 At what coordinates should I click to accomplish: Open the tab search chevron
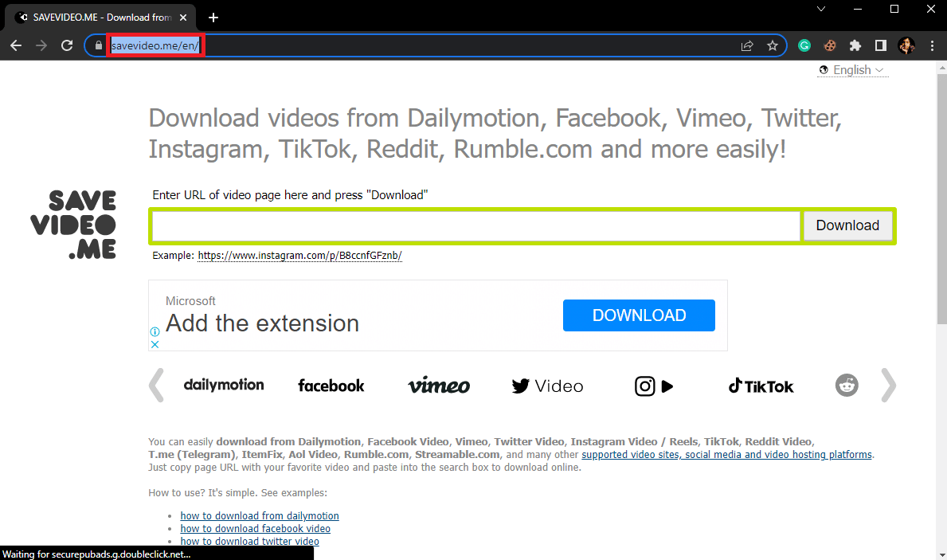pyautogui.click(x=821, y=9)
